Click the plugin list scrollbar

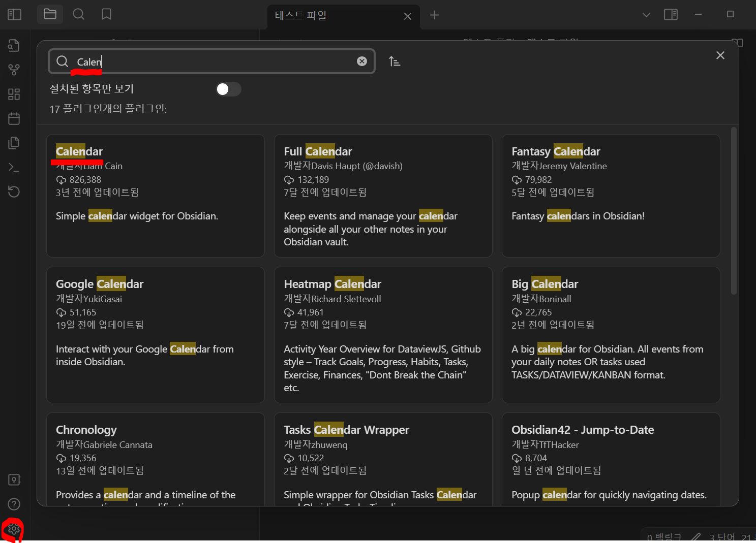point(734,211)
